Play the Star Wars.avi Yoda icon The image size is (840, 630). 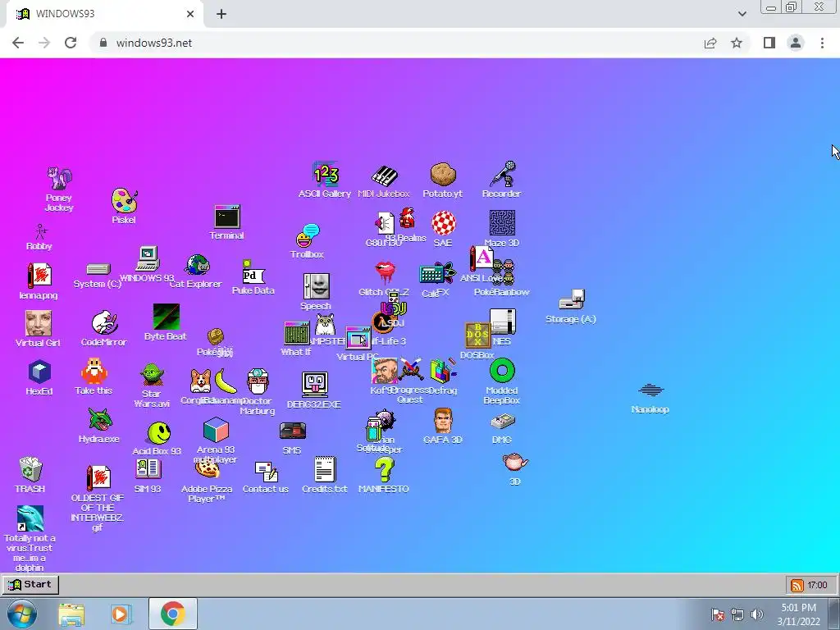click(x=152, y=375)
